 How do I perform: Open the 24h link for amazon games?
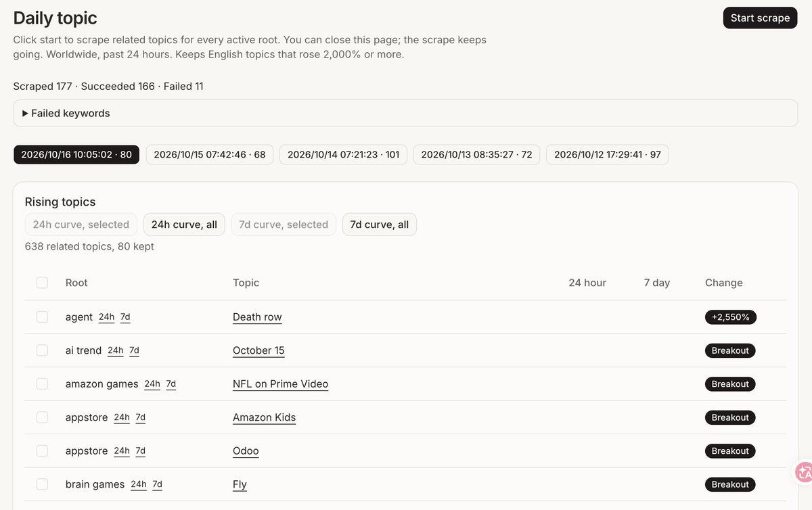point(152,384)
